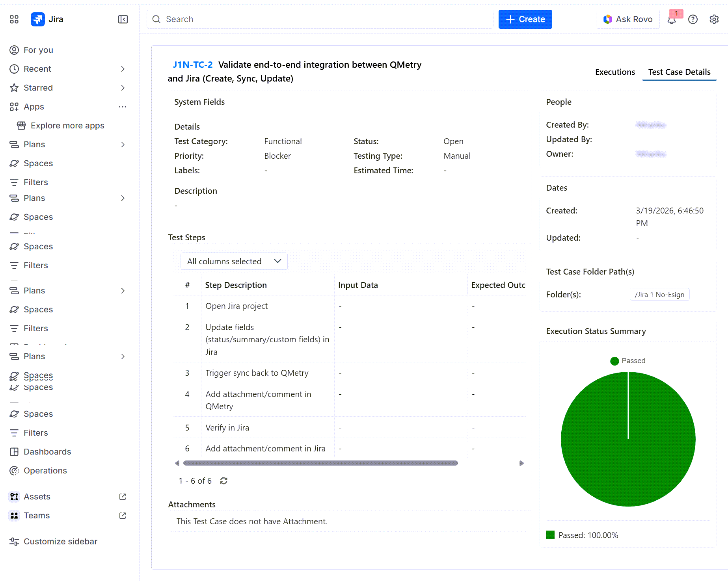
Task: Click the Jira logo in header
Action: 38,19
